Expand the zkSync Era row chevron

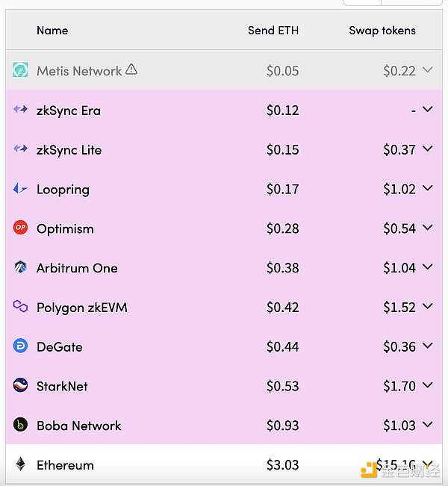point(427,110)
